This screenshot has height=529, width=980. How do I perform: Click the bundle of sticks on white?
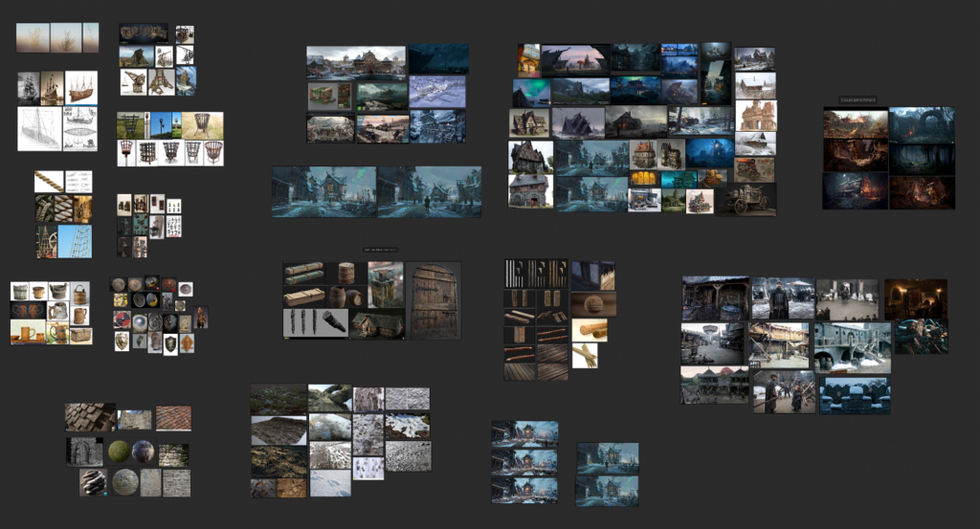point(585,356)
